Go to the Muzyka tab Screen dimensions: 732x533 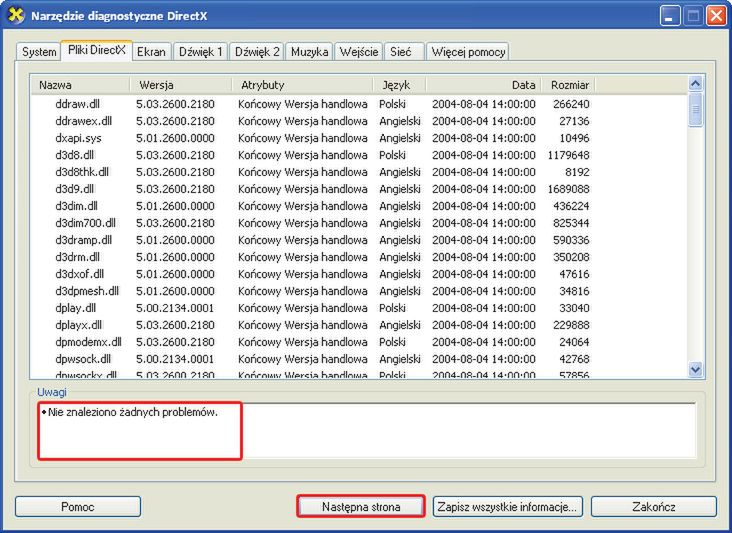pyautogui.click(x=310, y=52)
